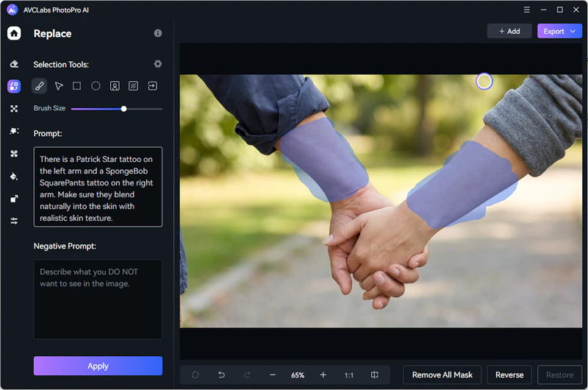
Task: Open the hamburger main menu
Action: pos(526,10)
